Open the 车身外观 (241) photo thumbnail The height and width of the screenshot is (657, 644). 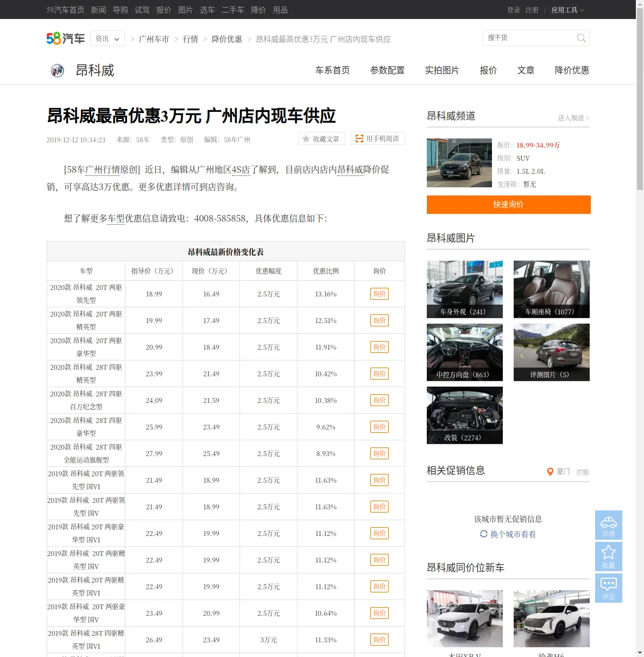pyautogui.click(x=465, y=289)
